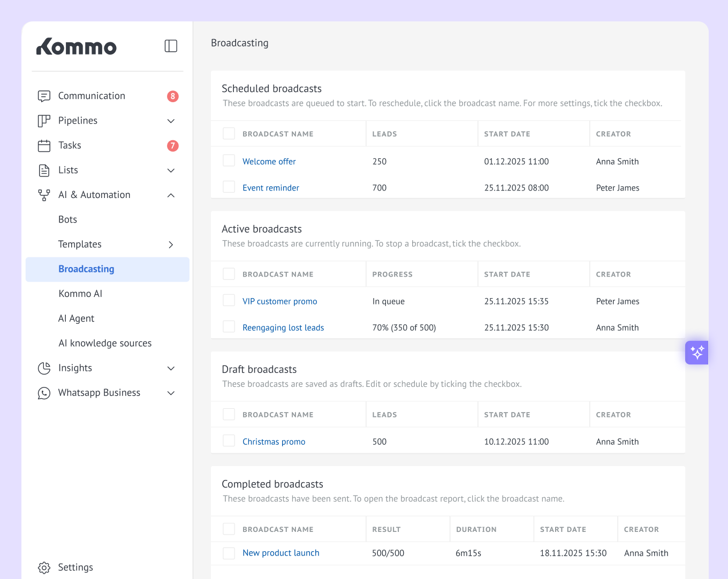Go to AI knowledge sources

[x=105, y=343]
